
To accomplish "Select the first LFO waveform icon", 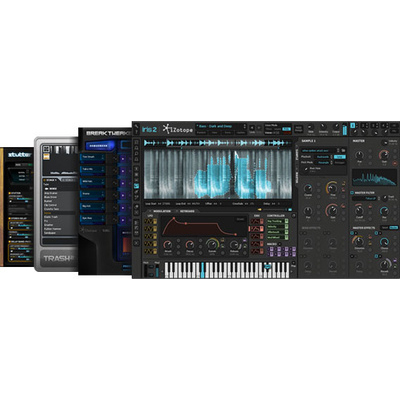I will tap(149, 222).
